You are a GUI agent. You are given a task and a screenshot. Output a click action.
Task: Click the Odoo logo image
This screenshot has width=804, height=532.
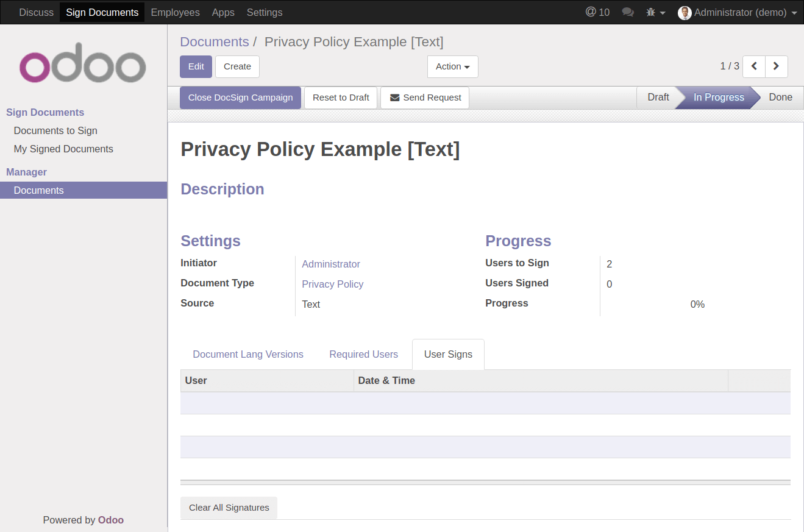tap(83, 63)
